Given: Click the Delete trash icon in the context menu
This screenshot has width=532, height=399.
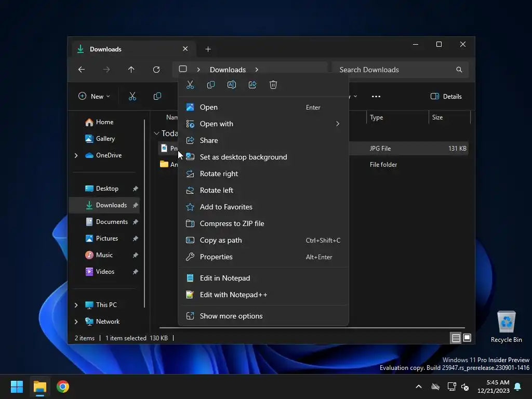Looking at the screenshot, I should 273,85.
